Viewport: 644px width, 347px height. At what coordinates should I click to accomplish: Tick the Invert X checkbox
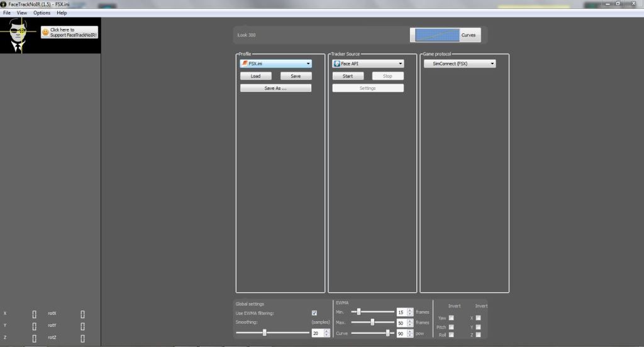[478, 318]
